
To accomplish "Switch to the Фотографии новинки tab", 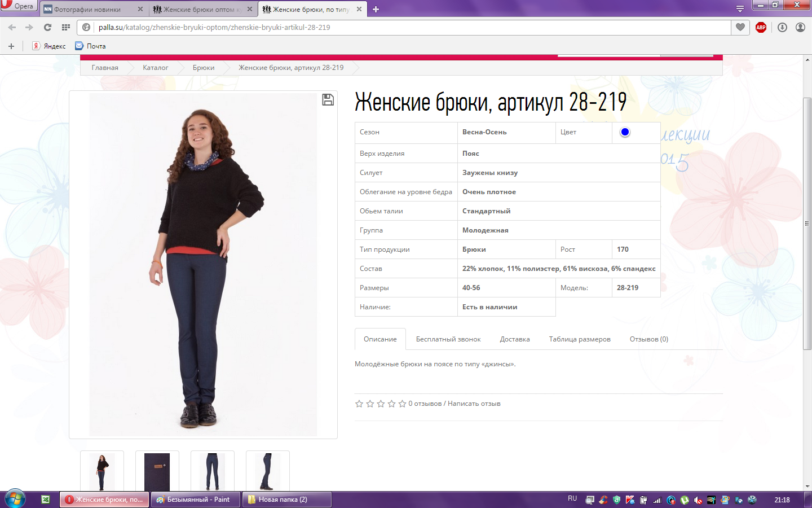I will click(87, 9).
